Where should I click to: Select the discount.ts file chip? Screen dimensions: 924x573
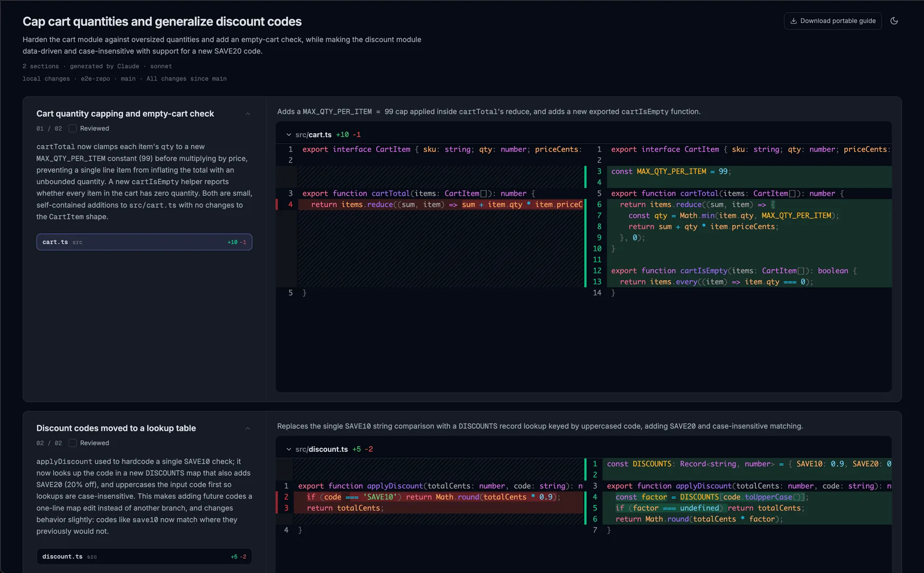click(x=144, y=557)
